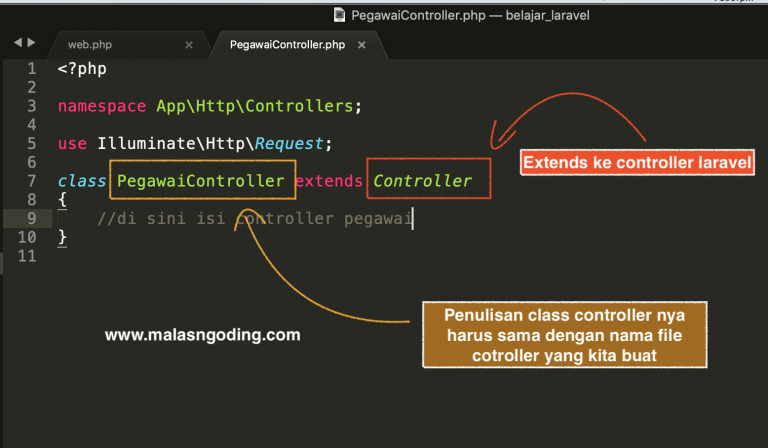Click the class keyword on line 7
The height and width of the screenshot is (448, 768).
[82, 181]
